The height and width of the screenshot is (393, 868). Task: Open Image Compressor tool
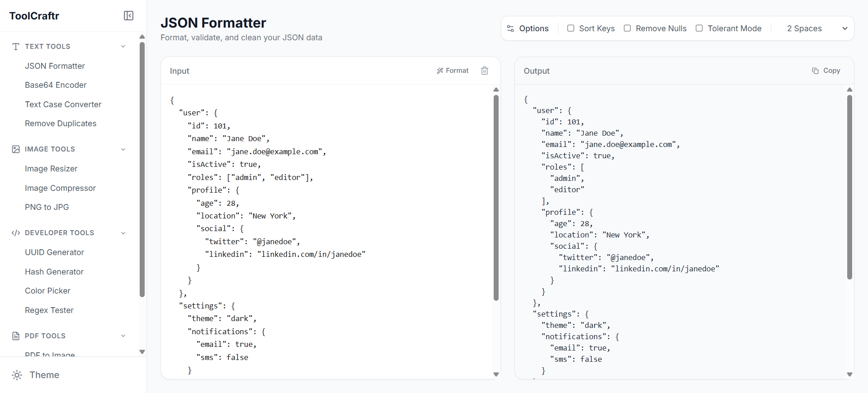click(x=60, y=188)
